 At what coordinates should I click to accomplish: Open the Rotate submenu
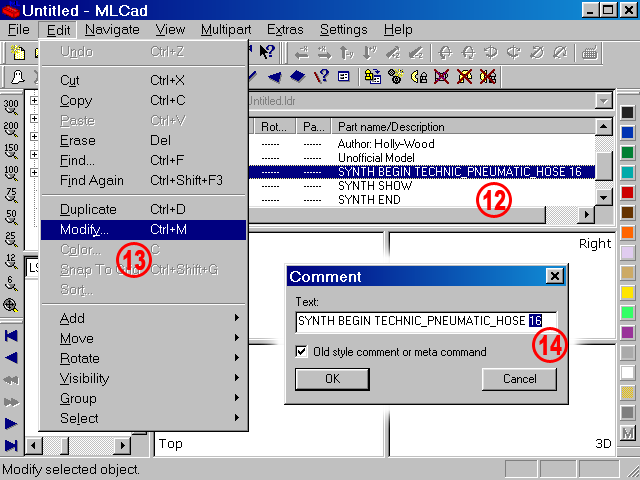pos(144,358)
